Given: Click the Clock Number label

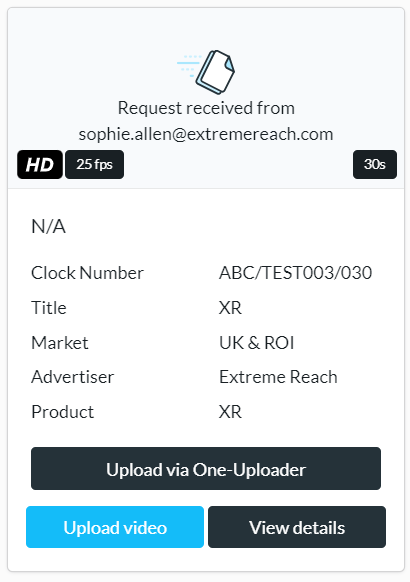Looking at the screenshot, I should click(88, 273).
